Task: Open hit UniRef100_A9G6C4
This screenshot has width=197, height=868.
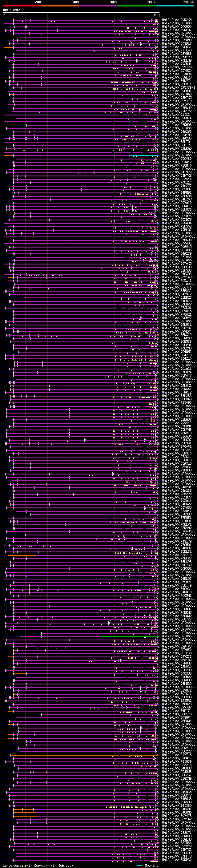Action: coord(177,47)
